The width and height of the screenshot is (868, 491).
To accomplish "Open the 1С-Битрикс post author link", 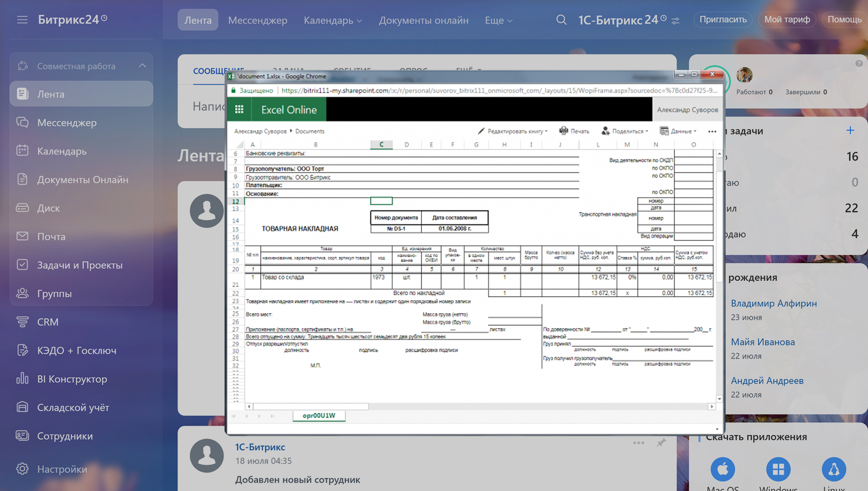I will coord(260,447).
